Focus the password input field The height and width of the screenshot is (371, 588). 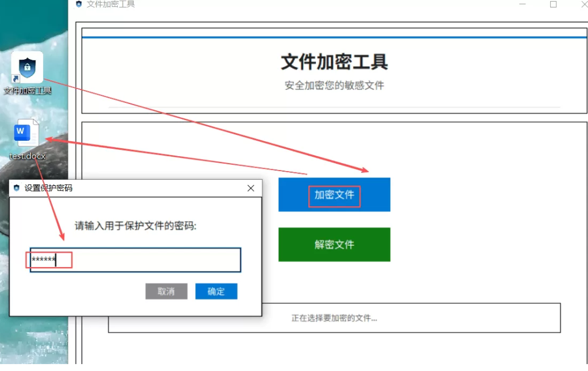[x=136, y=260]
